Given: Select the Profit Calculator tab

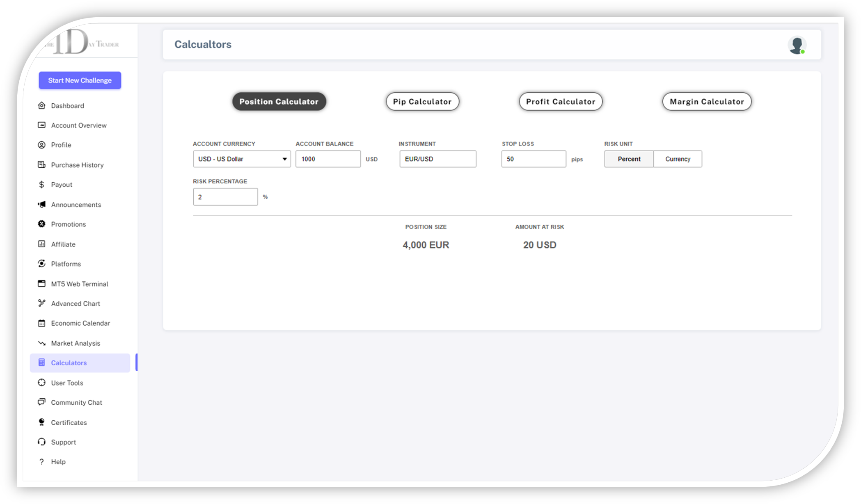Looking at the screenshot, I should [560, 102].
